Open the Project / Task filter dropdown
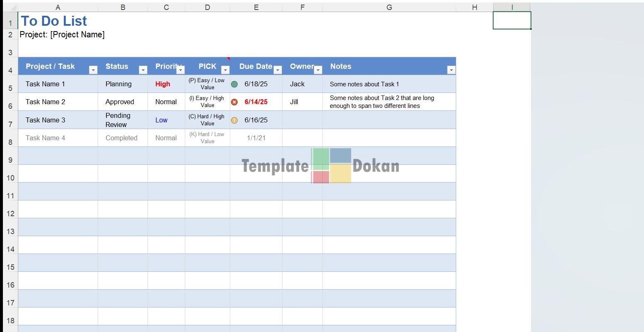 click(93, 70)
